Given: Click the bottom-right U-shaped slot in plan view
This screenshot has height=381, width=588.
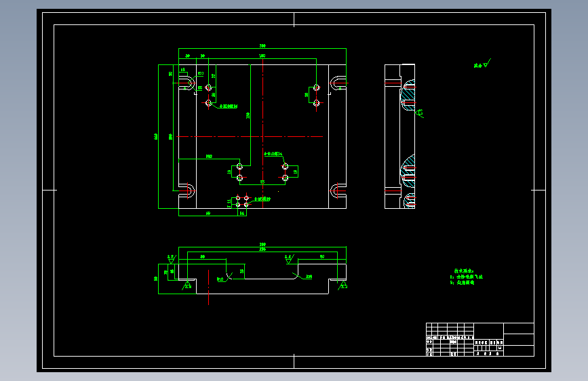Looking at the screenshot, I should coord(338,190).
